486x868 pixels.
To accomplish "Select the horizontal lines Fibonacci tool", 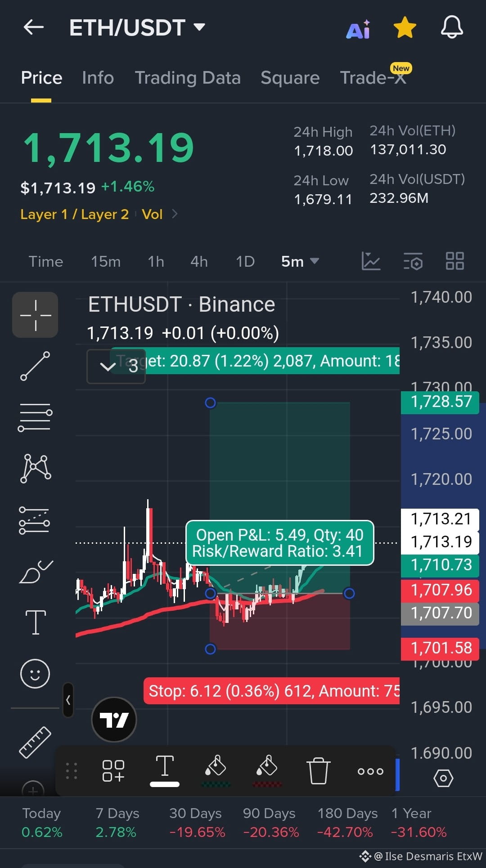I will click(x=35, y=417).
